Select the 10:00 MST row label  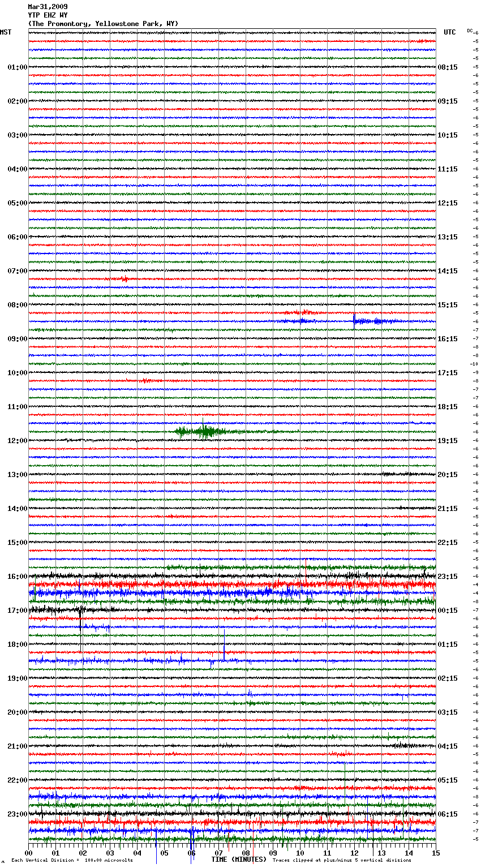pos(18,373)
